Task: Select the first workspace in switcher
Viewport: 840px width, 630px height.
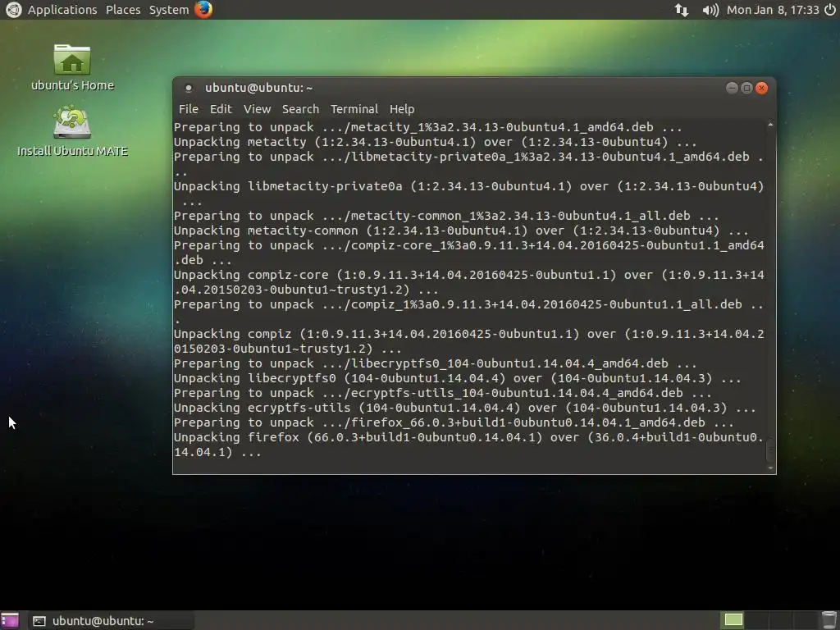Action: [x=733, y=620]
